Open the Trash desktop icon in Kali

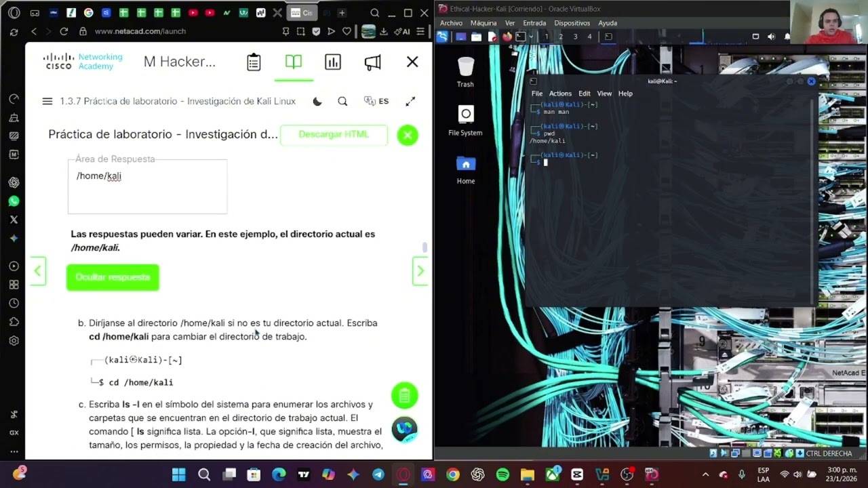click(465, 72)
